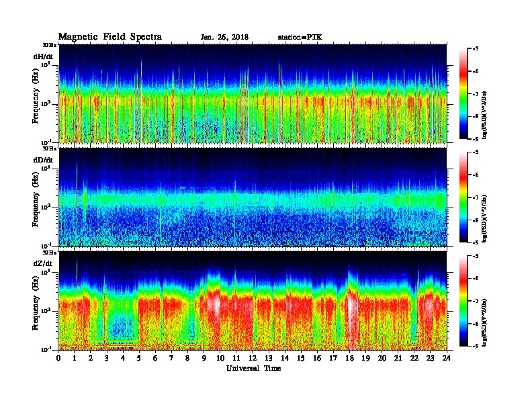Image resolution: width=532 pixels, height=411 pixels.
Task: Click the '-8' value on dZ/dt color bar
Action: [475, 324]
